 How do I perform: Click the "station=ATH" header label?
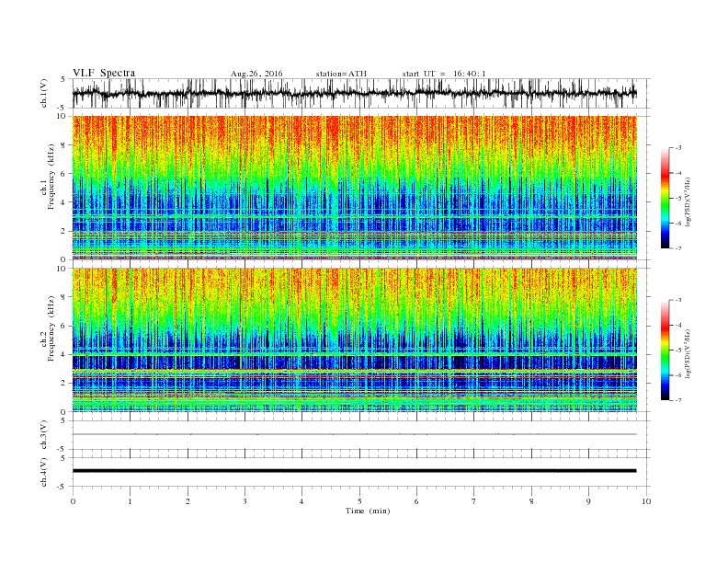click(341, 74)
